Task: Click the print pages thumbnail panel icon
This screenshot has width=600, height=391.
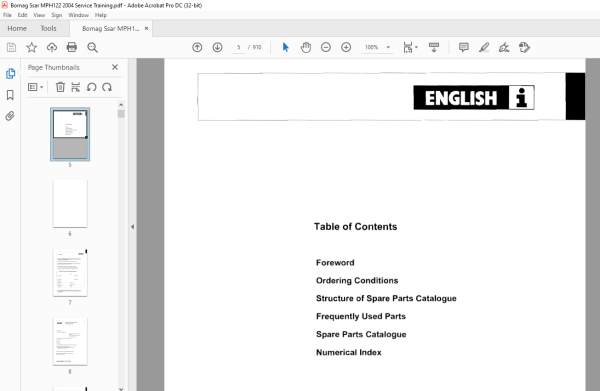Action: click(x=76, y=87)
